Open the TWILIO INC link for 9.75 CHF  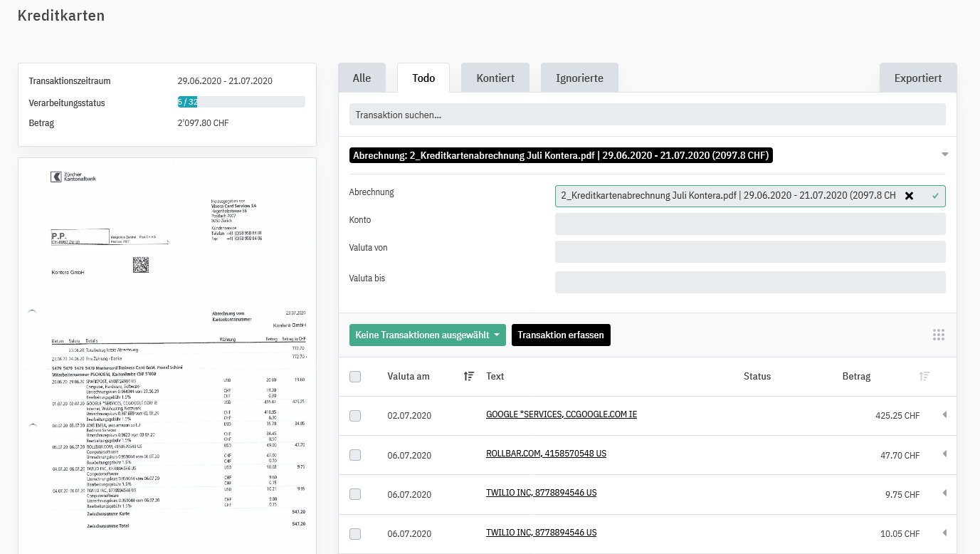coord(541,493)
